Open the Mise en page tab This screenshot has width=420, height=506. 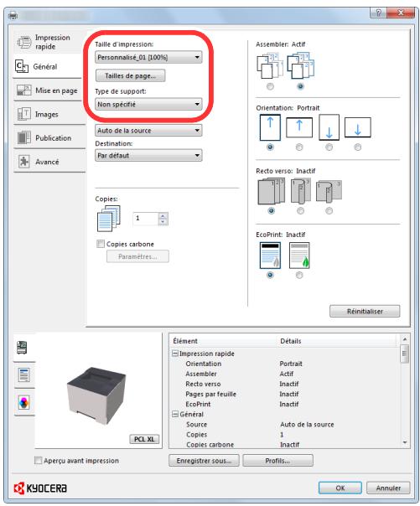tap(49, 90)
